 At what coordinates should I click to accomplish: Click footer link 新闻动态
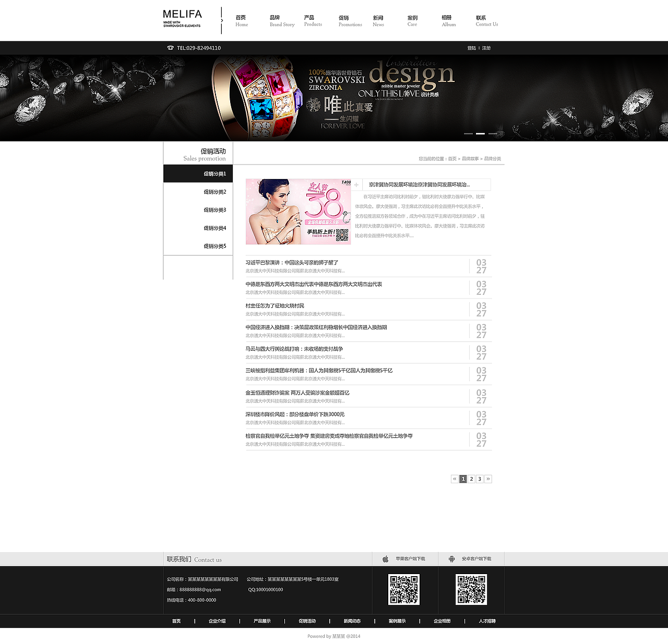click(352, 621)
